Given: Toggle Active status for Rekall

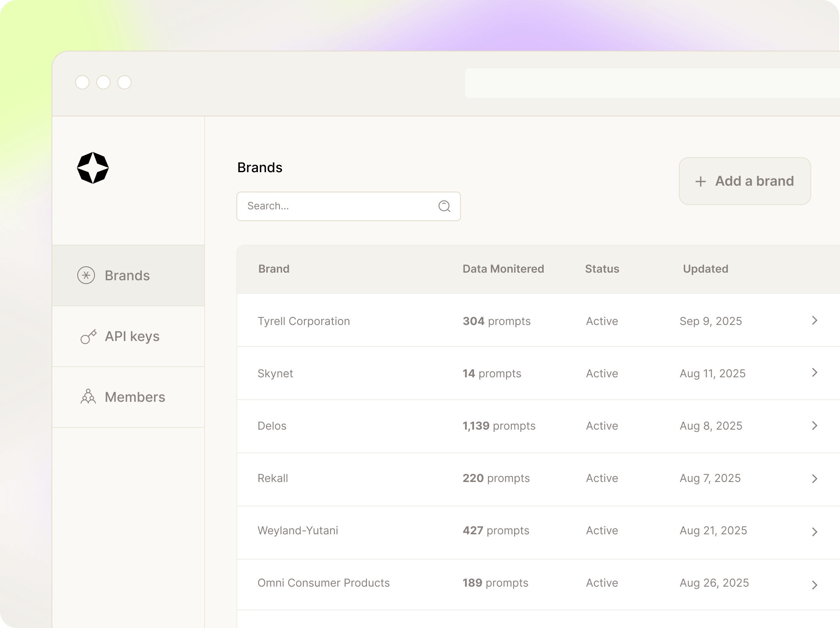Looking at the screenshot, I should (602, 478).
